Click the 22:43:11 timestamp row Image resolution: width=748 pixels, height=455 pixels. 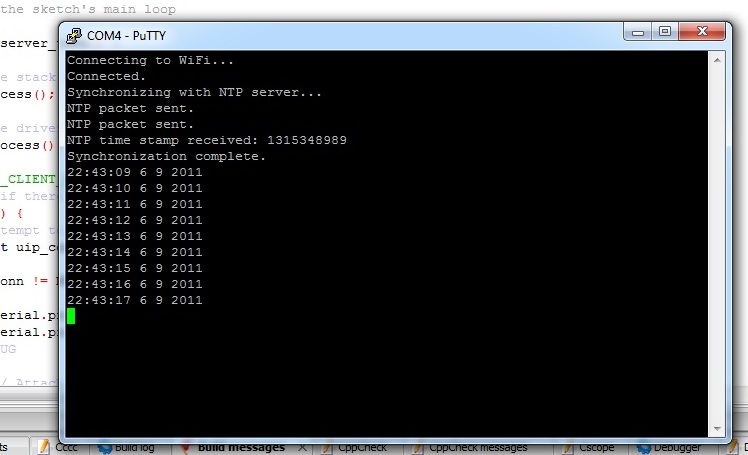135,204
